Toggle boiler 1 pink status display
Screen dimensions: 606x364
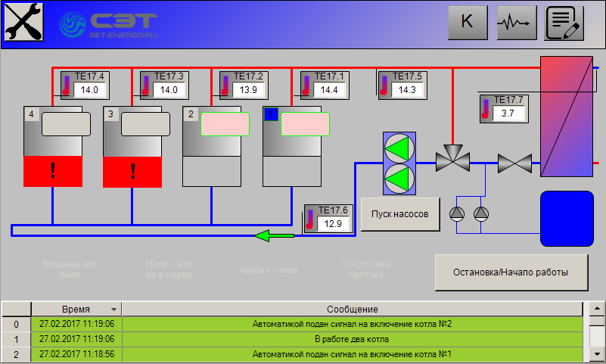coord(305,124)
